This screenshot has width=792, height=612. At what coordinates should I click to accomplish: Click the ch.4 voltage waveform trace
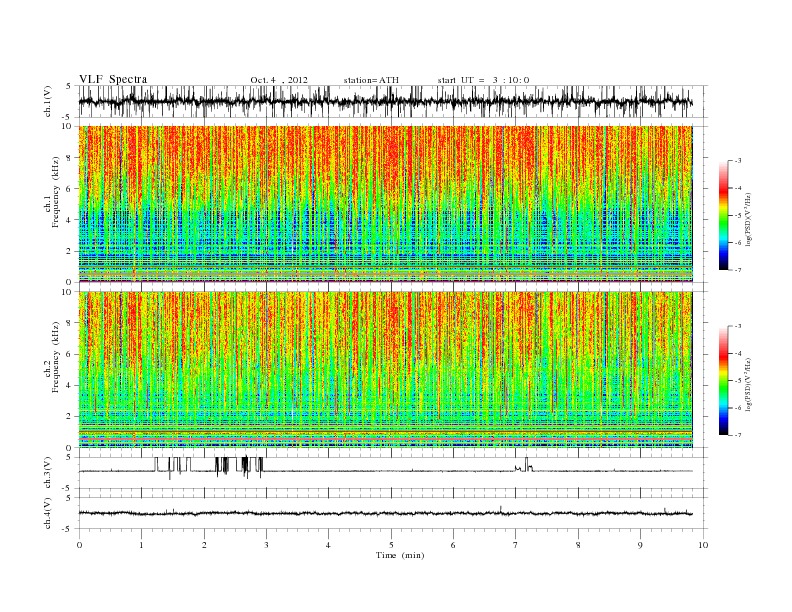[385, 514]
